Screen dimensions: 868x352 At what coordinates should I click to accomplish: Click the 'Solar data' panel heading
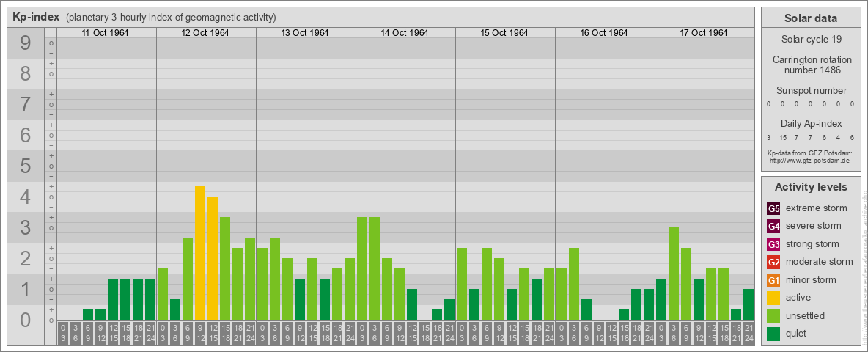coord(811,18)
